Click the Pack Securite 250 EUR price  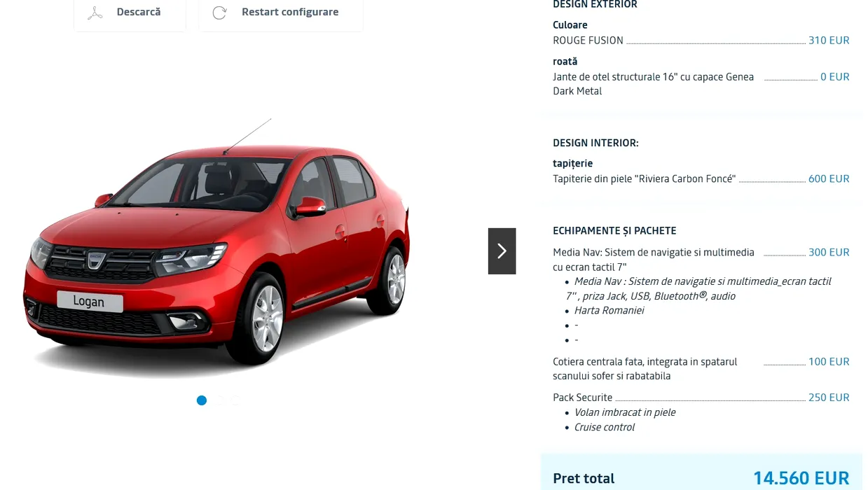(x=829, y=398)
